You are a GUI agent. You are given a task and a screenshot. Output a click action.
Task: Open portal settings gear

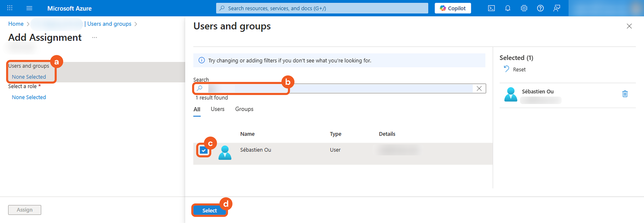tap(524, 8)
